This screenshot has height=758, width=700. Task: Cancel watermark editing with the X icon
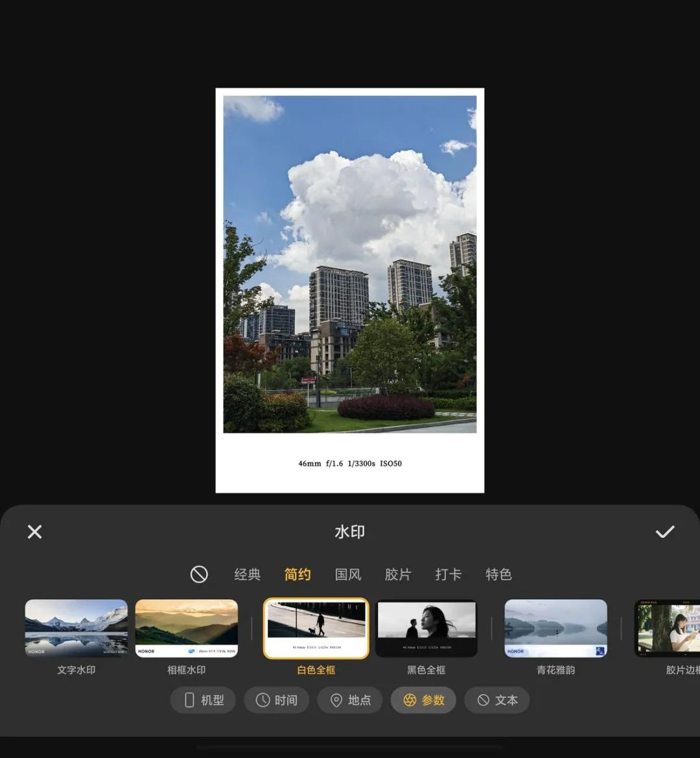pos(35,532)
